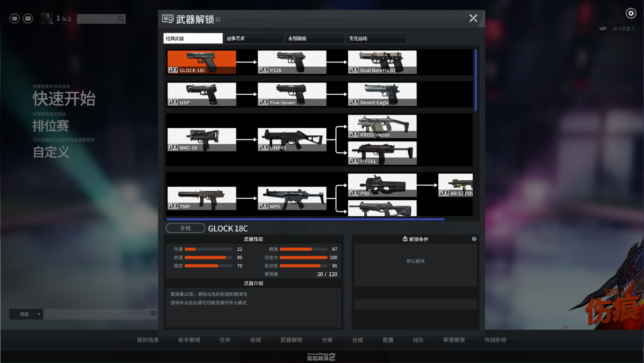644x363 pixels.
Task: Click the chat emoji icon in chat bar
Action: [x=154, y=314]
